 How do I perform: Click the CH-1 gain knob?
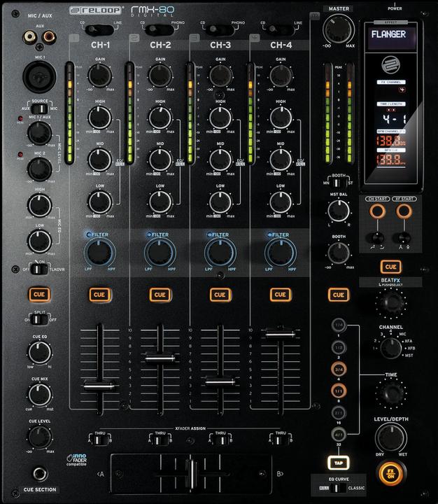pos(100,76)
